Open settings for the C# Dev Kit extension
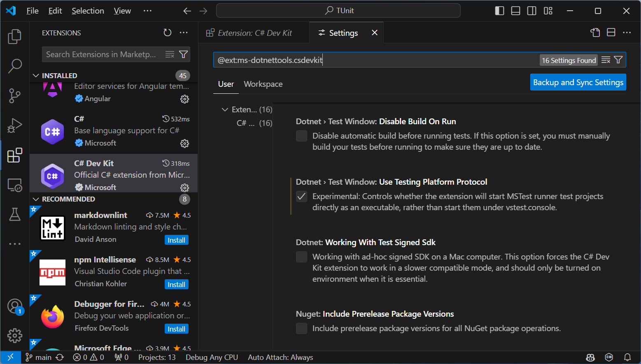The image size is (641, 364). pos(184,188)
